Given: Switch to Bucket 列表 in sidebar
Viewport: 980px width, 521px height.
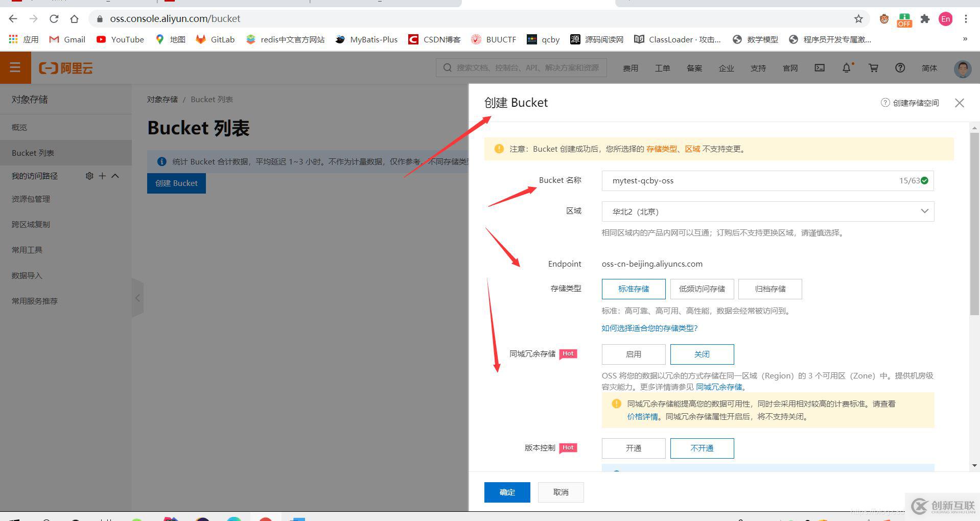Looking at the screenshot, I should click(x=33, y=152).
